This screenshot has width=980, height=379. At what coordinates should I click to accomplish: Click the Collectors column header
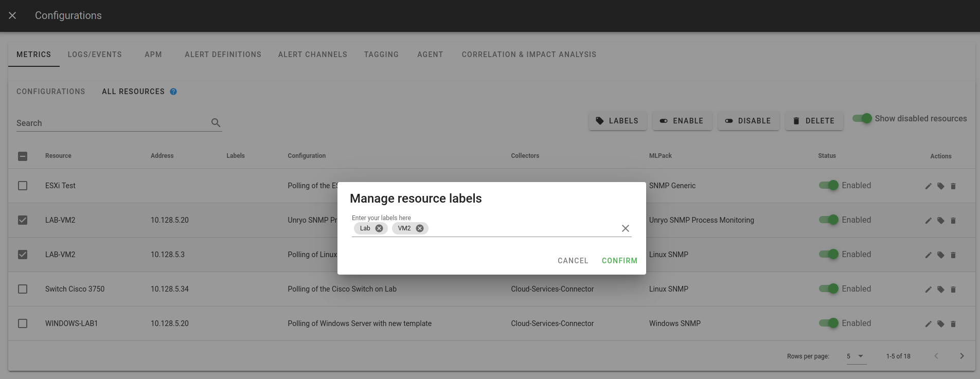(x=525, y=156)
